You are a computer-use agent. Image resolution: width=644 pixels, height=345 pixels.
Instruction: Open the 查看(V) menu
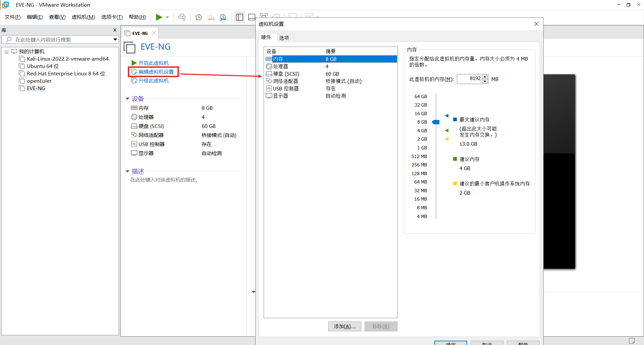click(57, 17)
